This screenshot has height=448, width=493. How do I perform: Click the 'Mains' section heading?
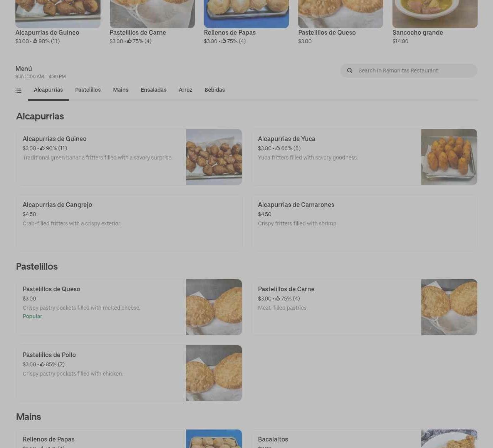coord(29,417)
